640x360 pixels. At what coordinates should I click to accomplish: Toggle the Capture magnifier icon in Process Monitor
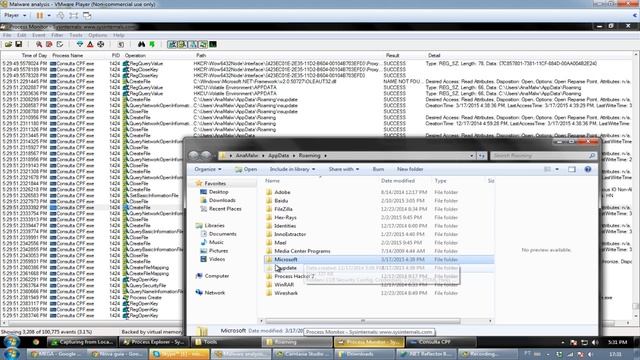(x=39, y=44)
